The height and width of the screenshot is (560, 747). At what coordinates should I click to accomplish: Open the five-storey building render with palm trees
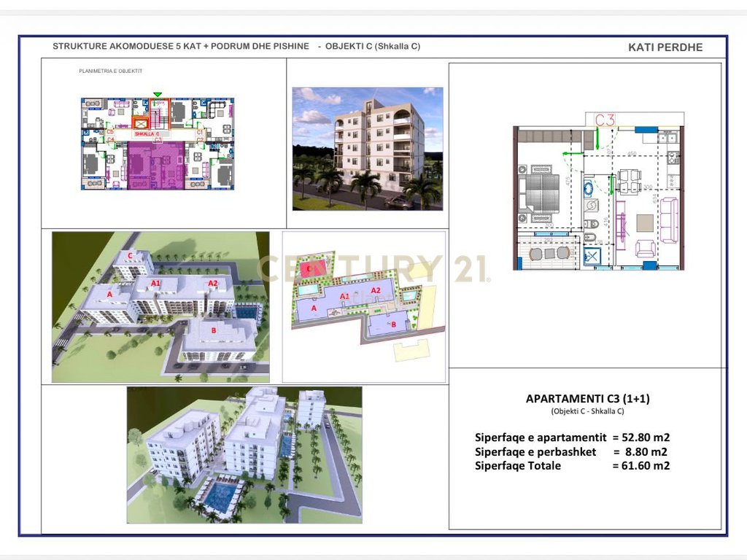coord(368,149)
